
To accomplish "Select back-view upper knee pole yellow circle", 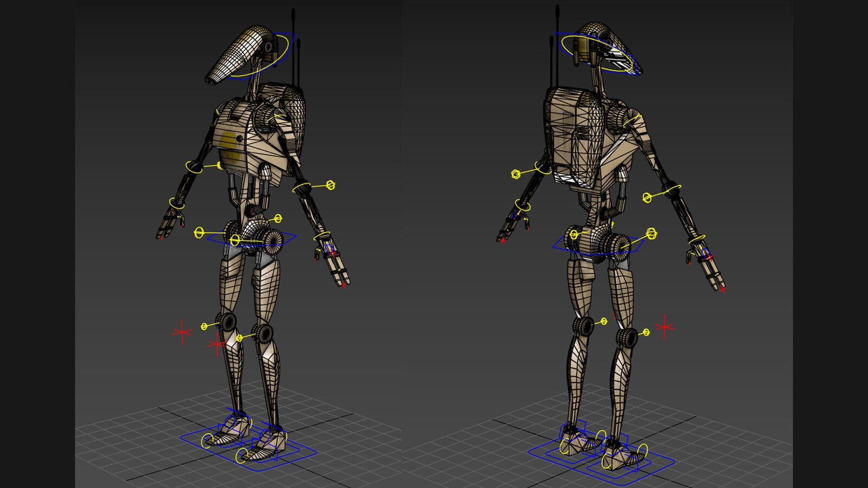I will [x=604, y=322].
